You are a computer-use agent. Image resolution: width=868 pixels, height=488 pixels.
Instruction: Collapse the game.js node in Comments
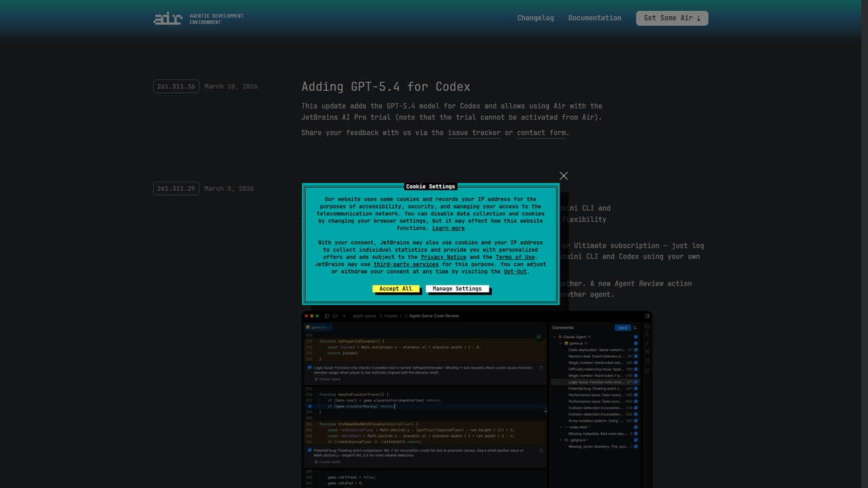[x=561, y=343]
